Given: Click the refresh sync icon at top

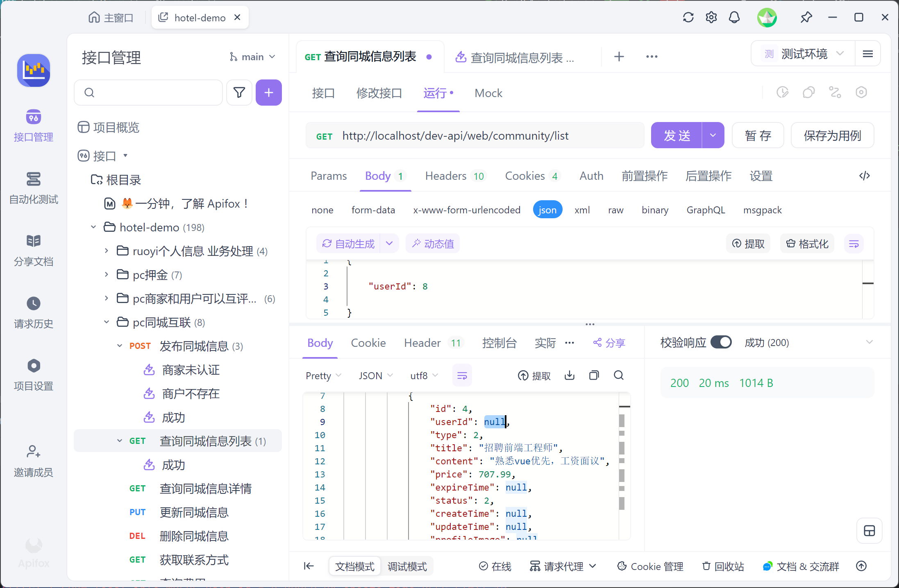Looking at the screenshot, I should click(x=688, y=18).
